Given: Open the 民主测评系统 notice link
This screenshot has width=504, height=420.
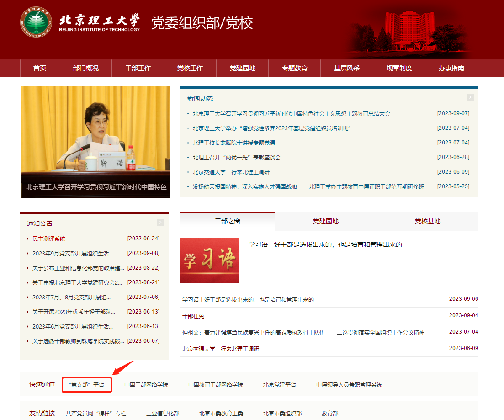Looking at the screenshot, I should point(49,239).
